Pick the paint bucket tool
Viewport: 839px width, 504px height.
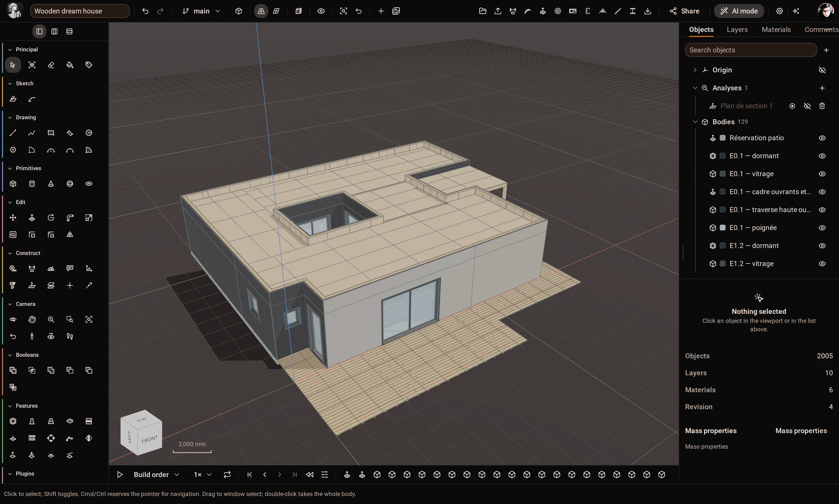70,65
